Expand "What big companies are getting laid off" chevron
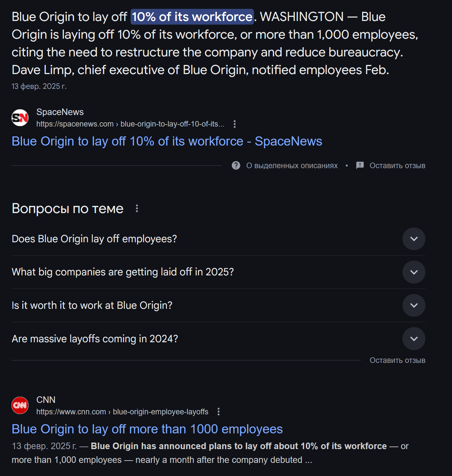Screen dimensions: 452x476 414,272
